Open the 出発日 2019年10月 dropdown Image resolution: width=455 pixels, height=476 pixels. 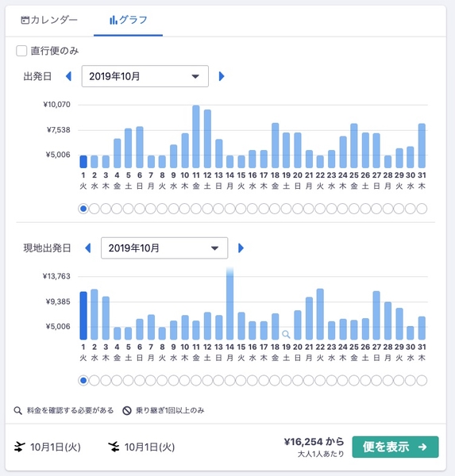145,76
